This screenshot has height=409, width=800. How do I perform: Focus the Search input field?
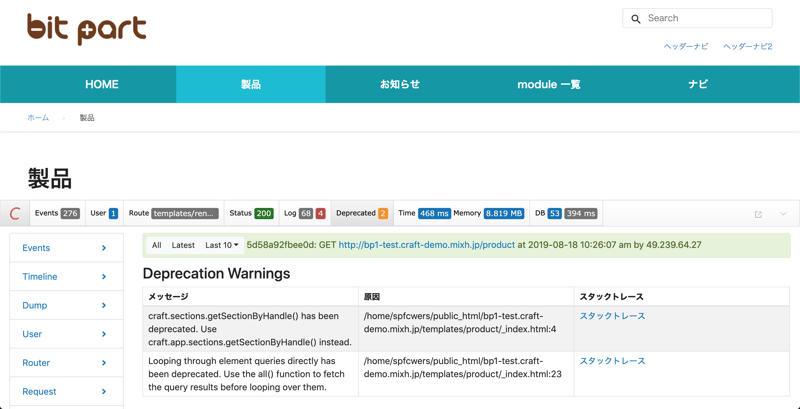706,19
